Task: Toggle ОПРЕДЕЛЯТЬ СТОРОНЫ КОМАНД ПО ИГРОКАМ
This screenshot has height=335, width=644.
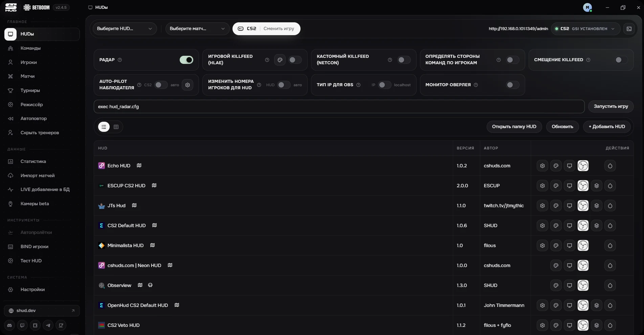Action: (x=513, y=60)
